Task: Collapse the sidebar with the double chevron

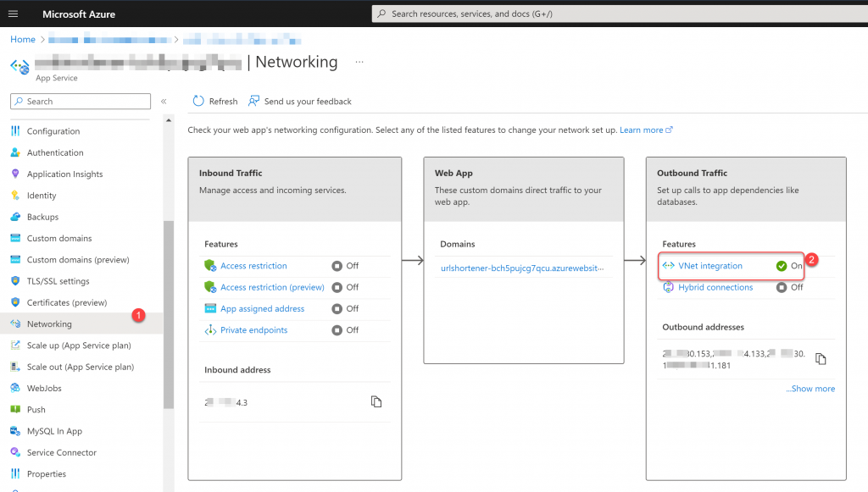Action: tap(164, 101)
